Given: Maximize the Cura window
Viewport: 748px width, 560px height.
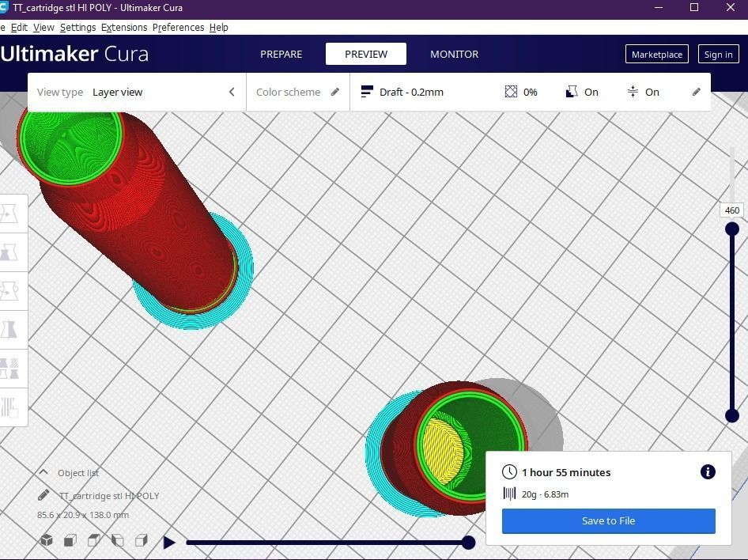Looking at the screenshot, I should pos(694,7).
